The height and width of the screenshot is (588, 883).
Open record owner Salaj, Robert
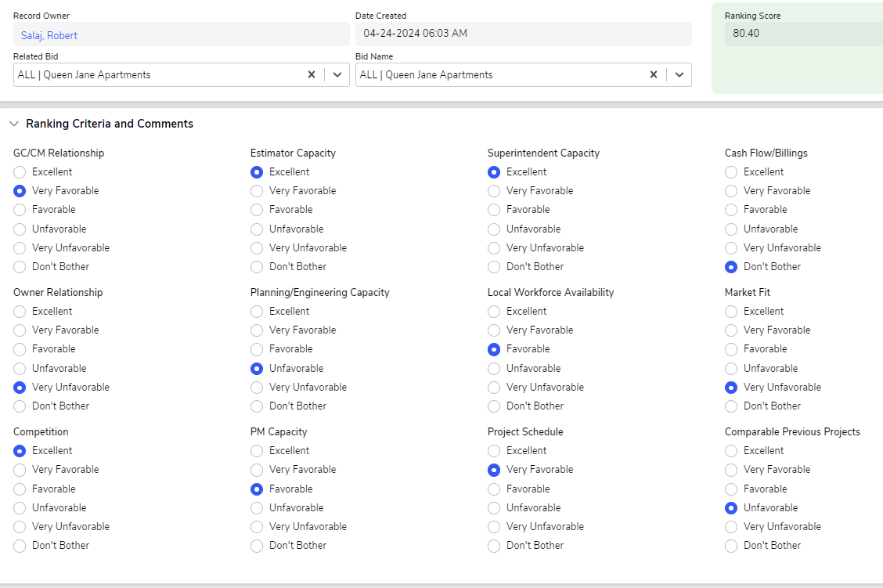click(x=48, y=34)
